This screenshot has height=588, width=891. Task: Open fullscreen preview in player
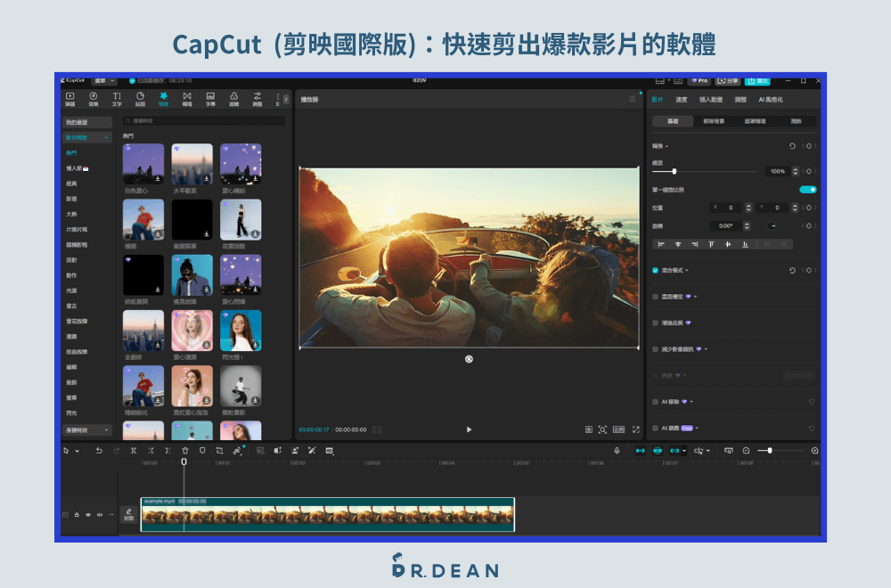[x=636, y=429]
